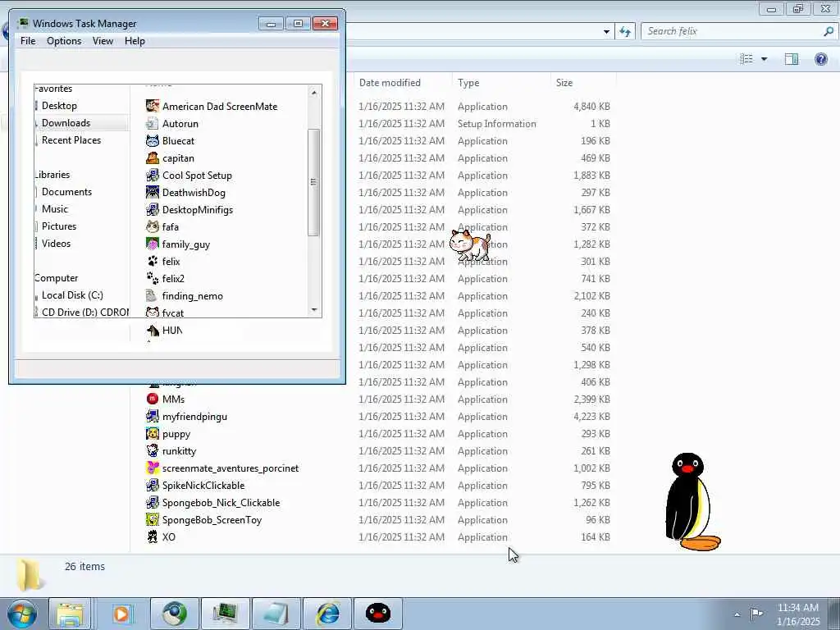Viewport: 840px width, 630px height.
Task: Select the felix2 paw prints icon
Action: [x=153, y=278]
